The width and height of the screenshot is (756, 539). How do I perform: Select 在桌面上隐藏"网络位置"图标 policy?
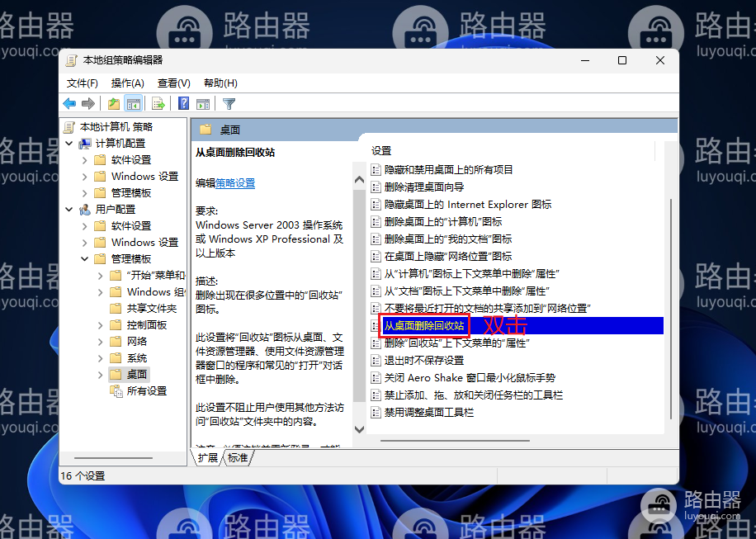pyautogui.click(x=448, y=257)
